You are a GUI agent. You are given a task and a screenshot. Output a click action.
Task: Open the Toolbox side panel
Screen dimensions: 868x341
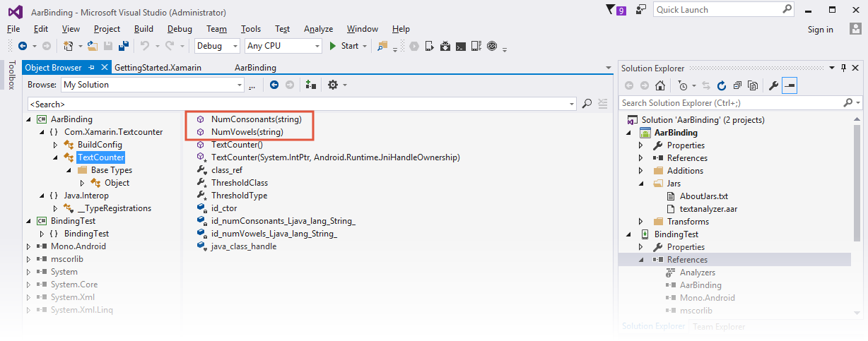coord(11,75)
